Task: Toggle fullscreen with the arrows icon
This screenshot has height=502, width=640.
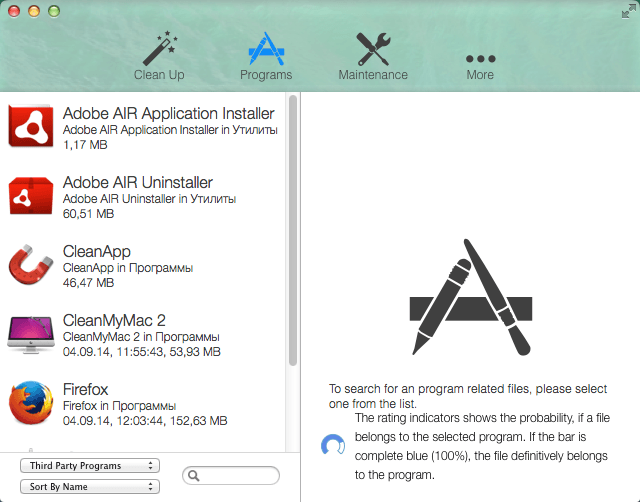Action: 629,11
